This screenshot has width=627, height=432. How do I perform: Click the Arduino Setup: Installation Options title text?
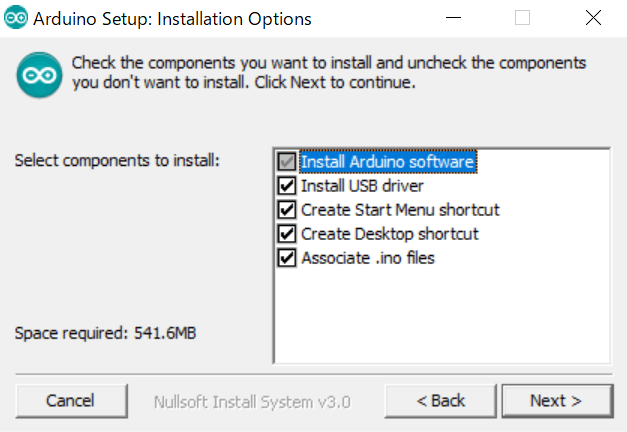(x=173, y=19)
